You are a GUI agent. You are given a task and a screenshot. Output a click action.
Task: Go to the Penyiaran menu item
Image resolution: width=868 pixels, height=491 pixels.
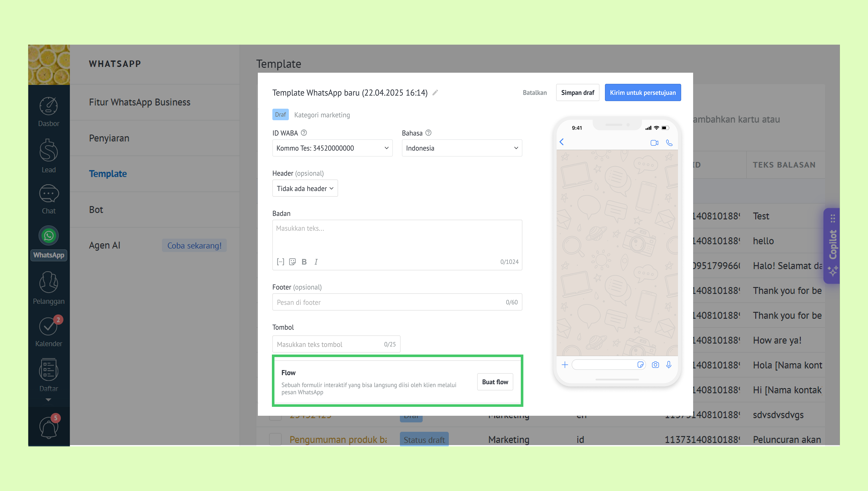click(x=109, y=138)
